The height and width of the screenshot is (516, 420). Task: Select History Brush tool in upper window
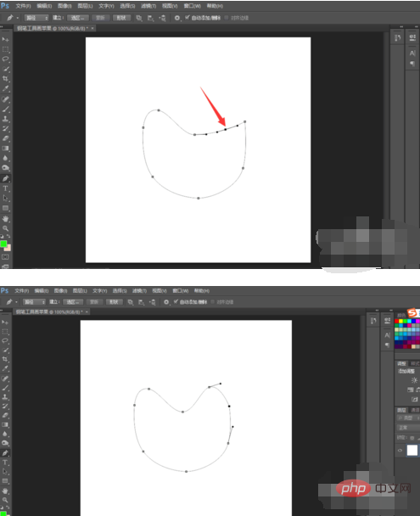click(5, 129)
